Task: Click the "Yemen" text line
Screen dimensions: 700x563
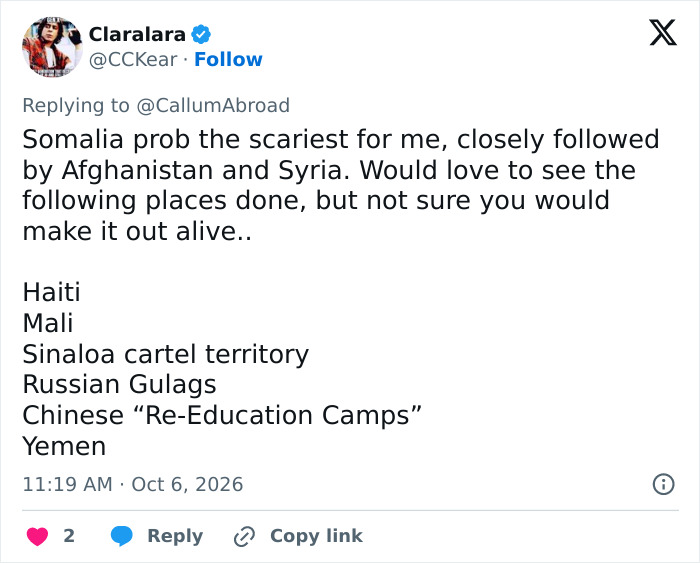Action: point(64,446)
